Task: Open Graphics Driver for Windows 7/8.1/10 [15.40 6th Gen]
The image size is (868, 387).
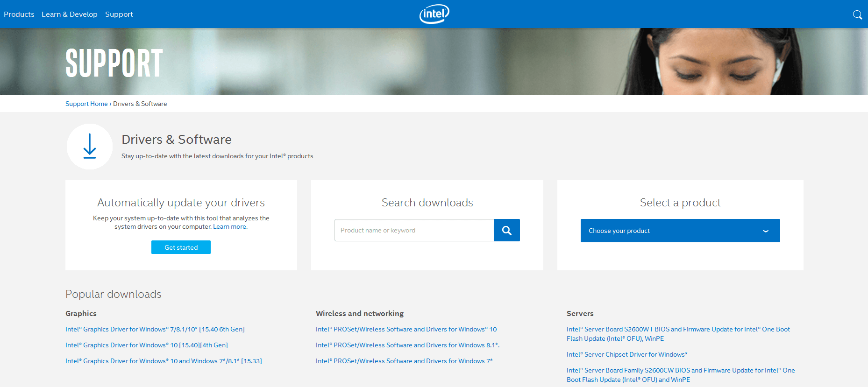Action: (x=155, y=329)
